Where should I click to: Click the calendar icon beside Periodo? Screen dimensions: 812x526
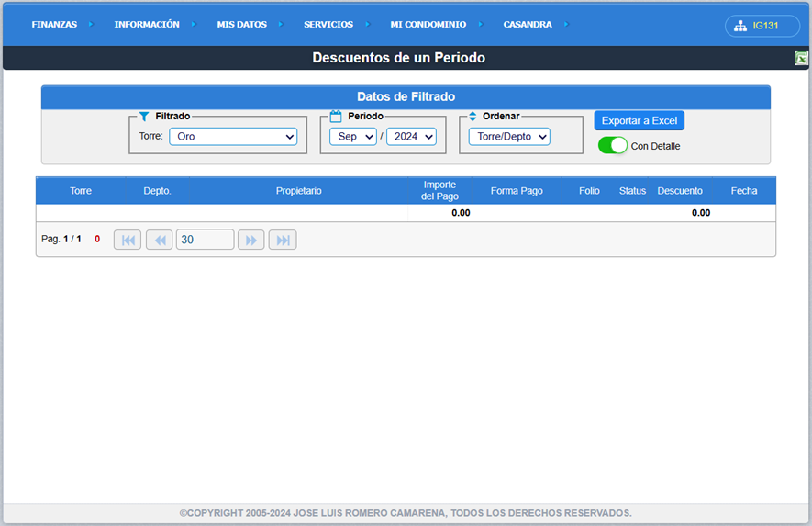coord(336,117)
